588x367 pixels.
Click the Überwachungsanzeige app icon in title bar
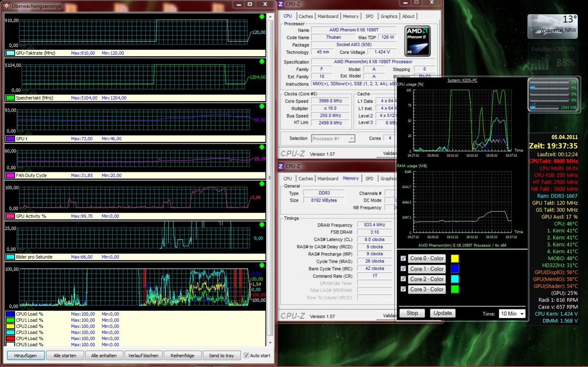coord(6,6)
